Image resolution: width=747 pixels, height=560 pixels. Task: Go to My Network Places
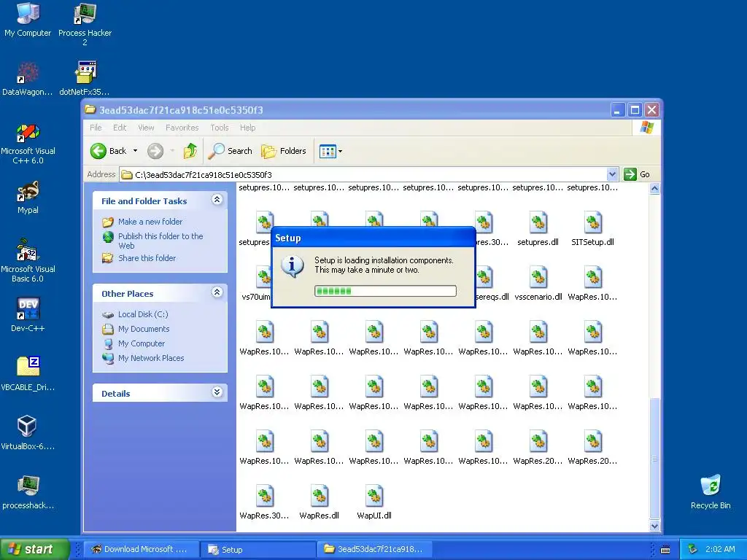(150, 358)
